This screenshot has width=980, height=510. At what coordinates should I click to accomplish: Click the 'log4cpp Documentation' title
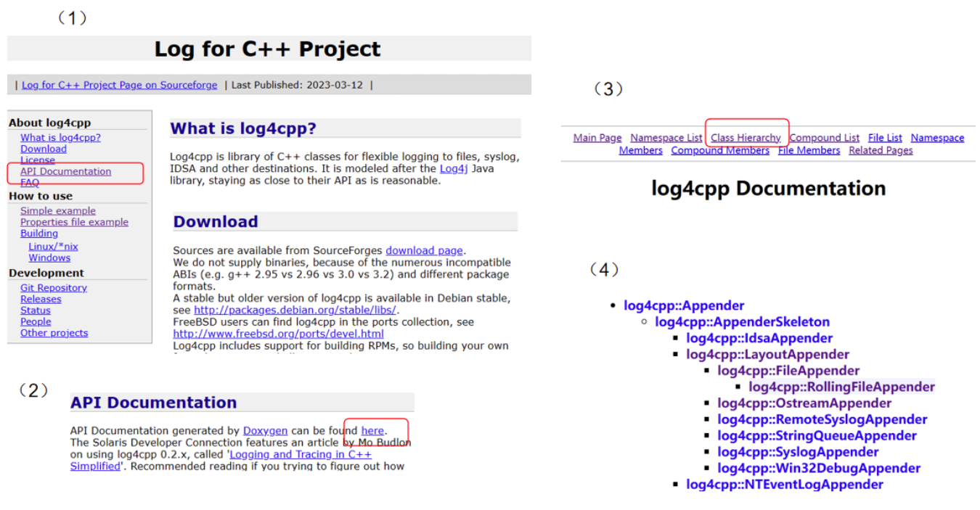(x=768, y=189)
